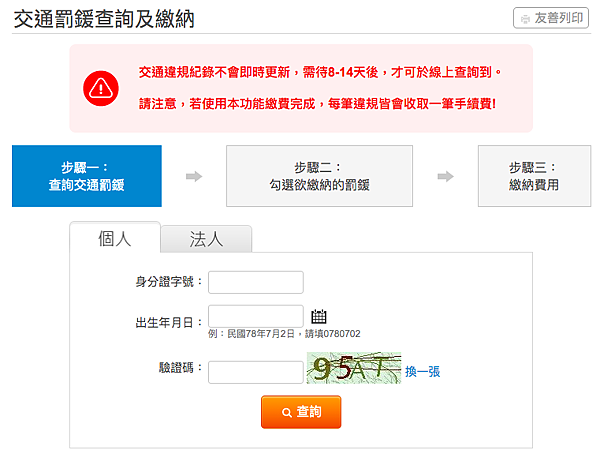600x465 pixels.
Task: Select step three 繳納費用
Action: pos(533,176)
